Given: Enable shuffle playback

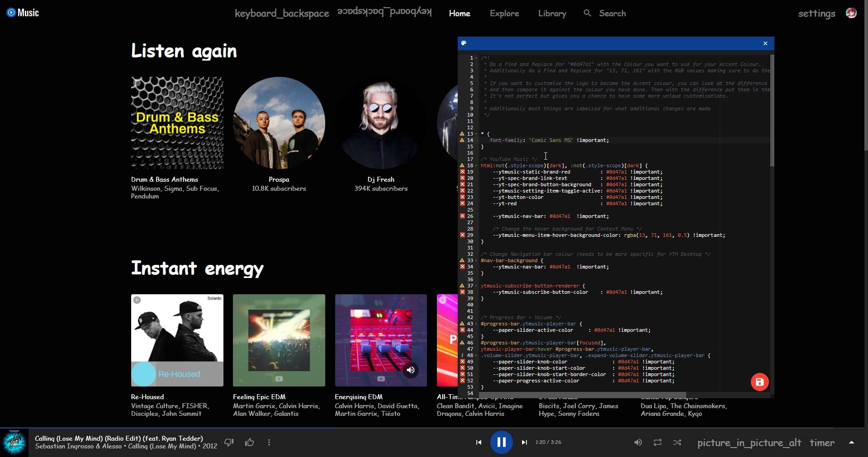Looking at the screenshot, I should point(677,442).
